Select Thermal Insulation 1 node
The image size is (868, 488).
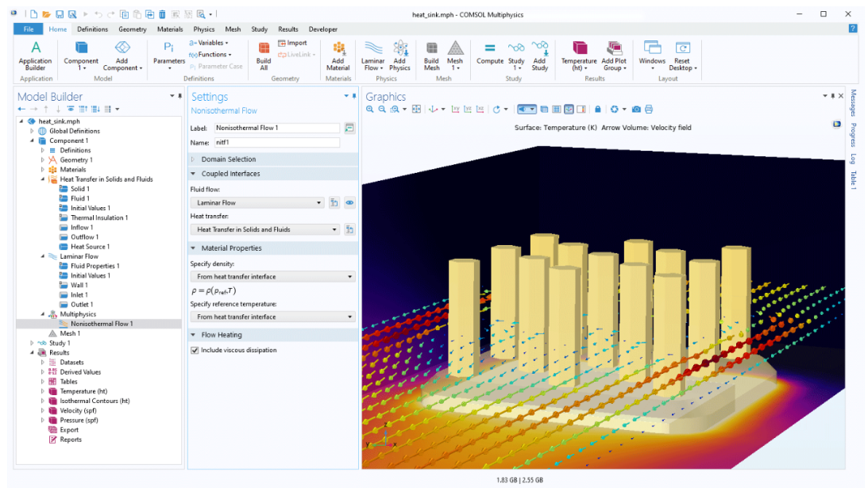pyautogui.click(x=99, y=218)
